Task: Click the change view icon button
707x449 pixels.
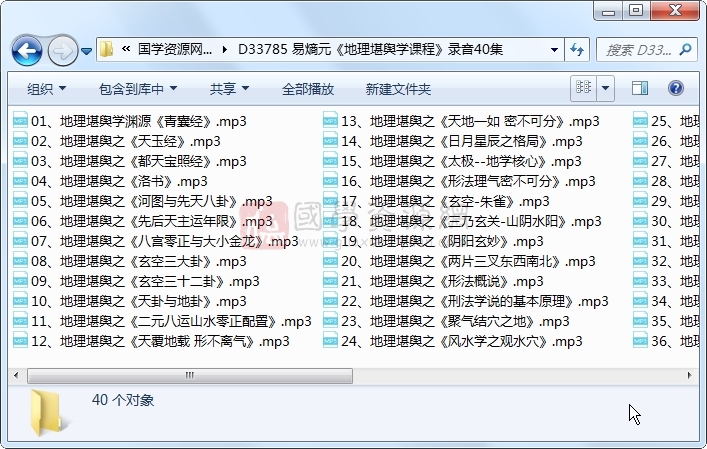Action: tap(583, 88)
